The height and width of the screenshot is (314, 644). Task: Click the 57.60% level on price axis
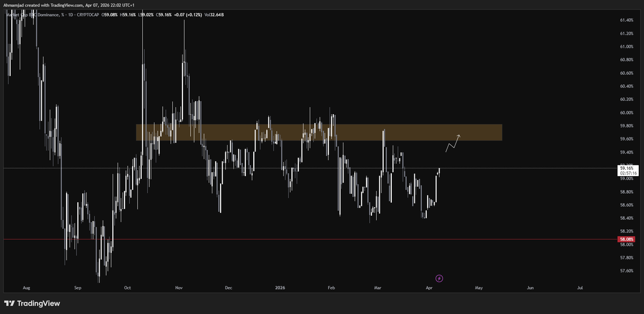[626, 271]
